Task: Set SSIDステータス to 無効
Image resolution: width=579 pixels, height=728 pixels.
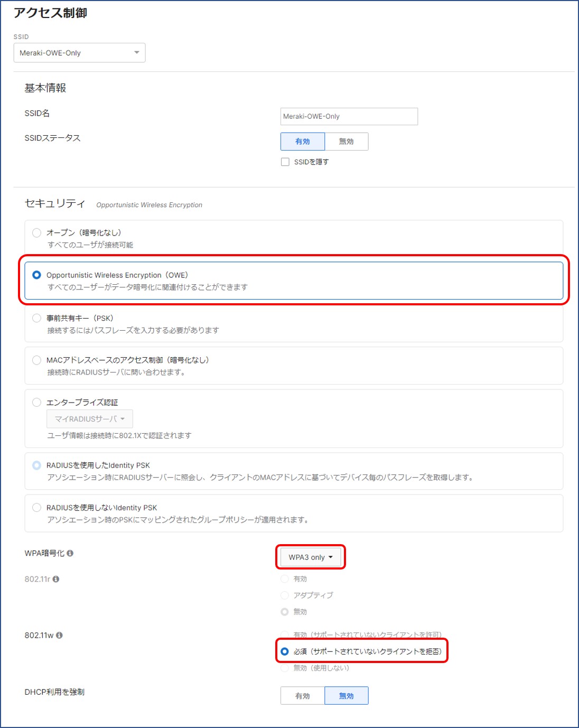Action: pos(347,142)
